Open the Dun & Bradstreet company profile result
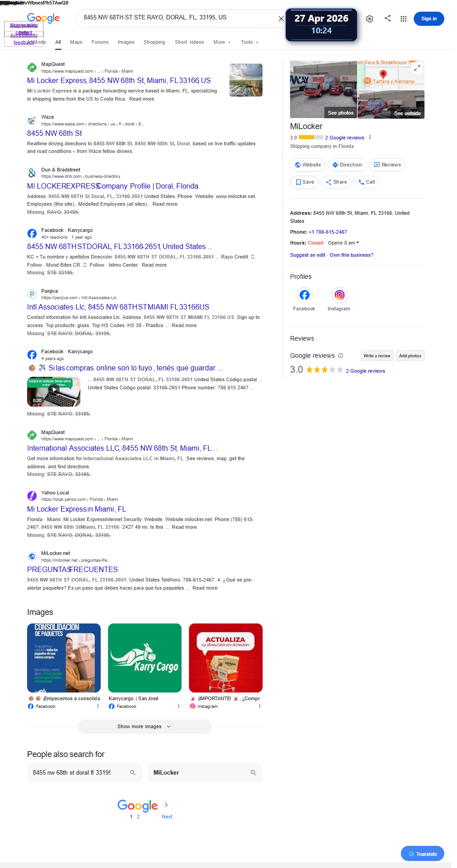This screenshot has width=457, height=868. pos(112,186)
